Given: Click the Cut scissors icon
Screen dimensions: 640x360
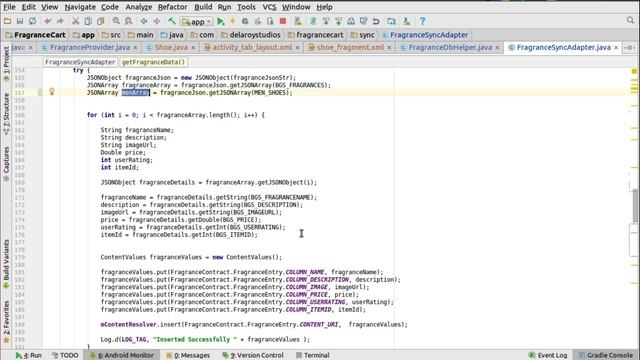Looking at the screenshot, I should (x=75, y=21).
